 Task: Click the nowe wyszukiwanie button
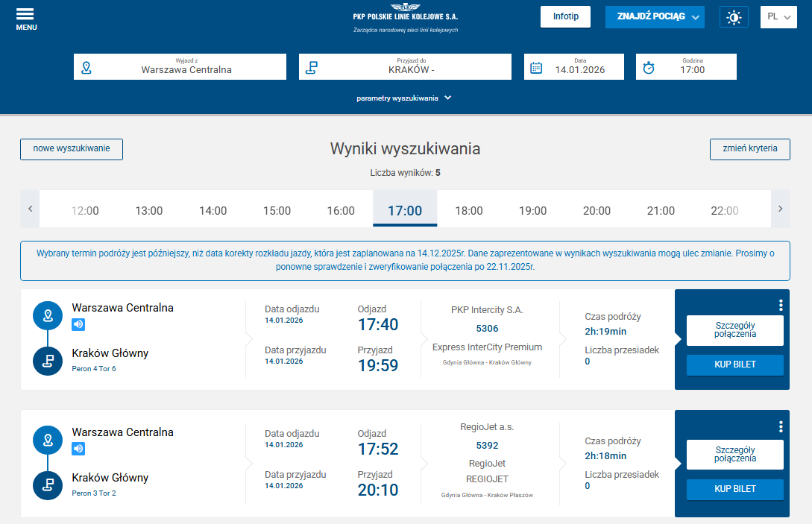[x=72, y=149]
